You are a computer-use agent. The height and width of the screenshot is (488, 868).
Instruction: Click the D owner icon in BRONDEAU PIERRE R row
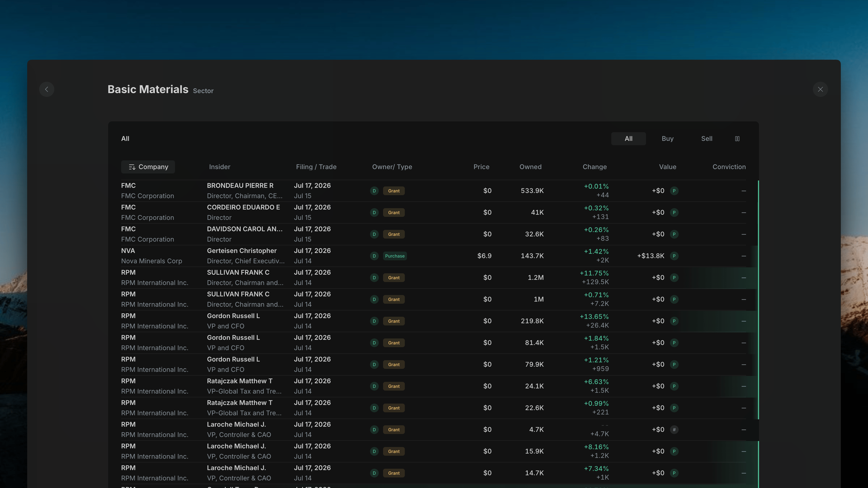[x=374, y=191]
